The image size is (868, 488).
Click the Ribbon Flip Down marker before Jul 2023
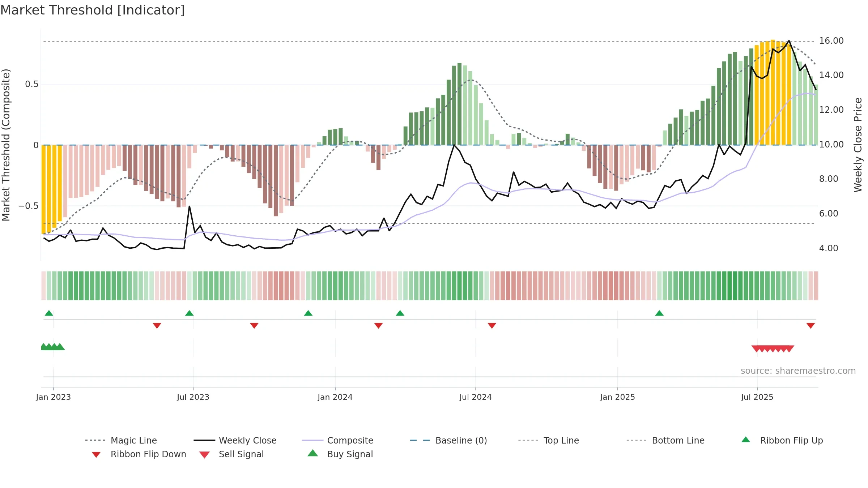(x=157, y=326)
